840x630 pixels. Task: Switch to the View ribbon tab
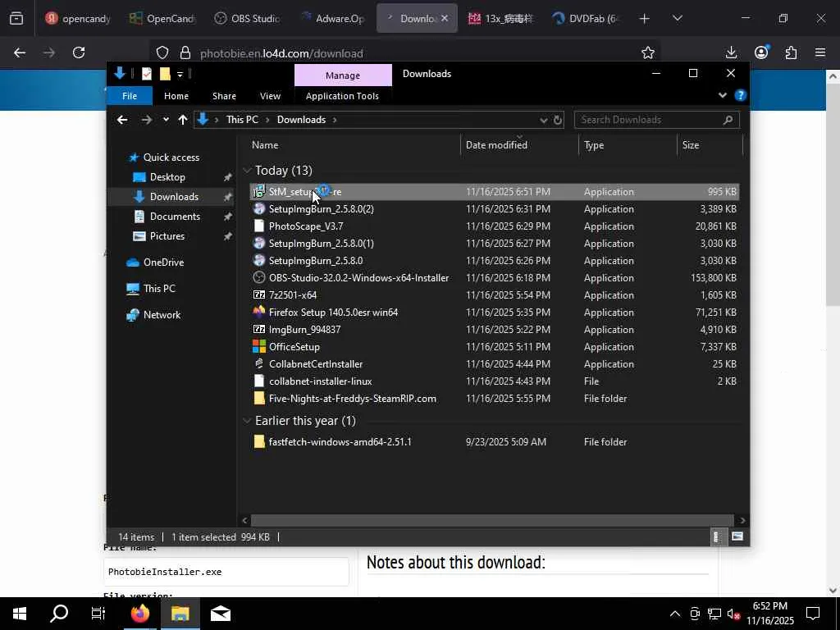click(270, 96)
